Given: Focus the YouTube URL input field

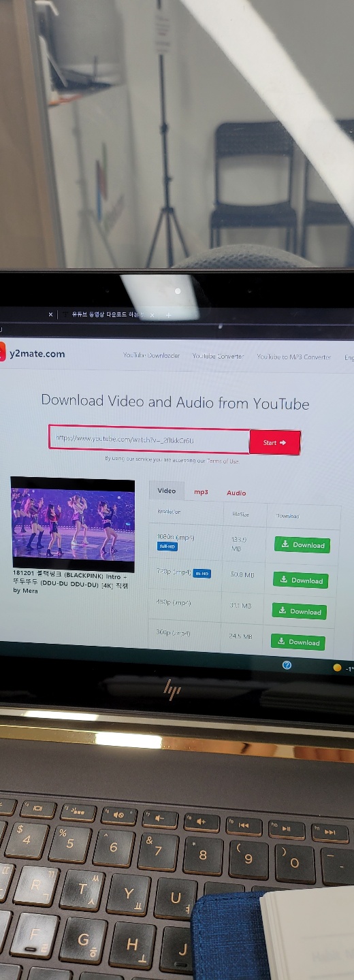Looking at the screenshot, I should click(x=149, y=440).
